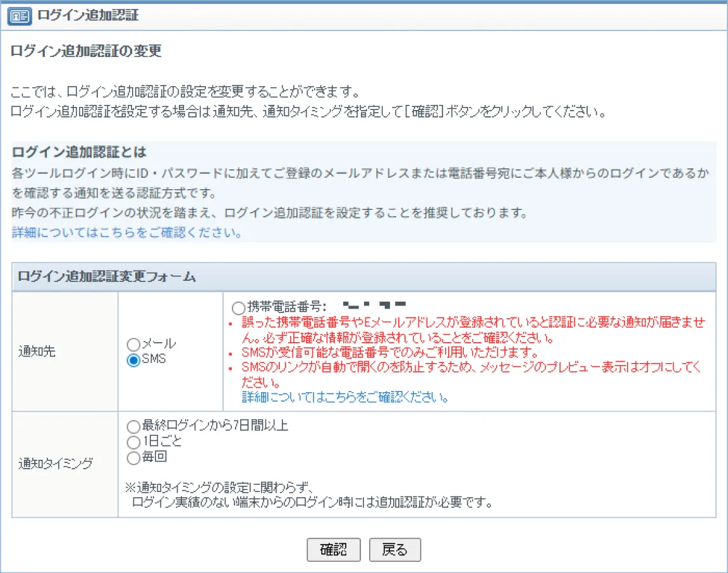The image size is (728, 573).
Task: Click the ログイン追加認証とは heading
Action: point(79,152)
